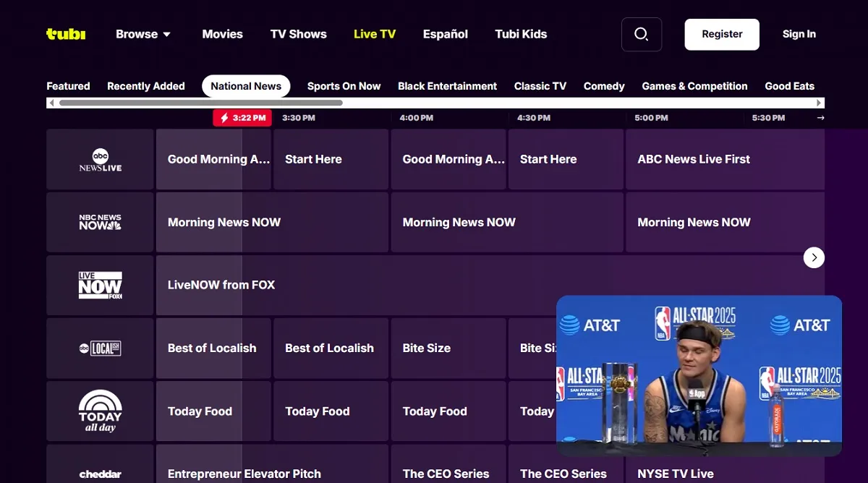The image size is (868, 483).
Task: Click the Register button
Action: pyautogui.click(x=722, y=34)
